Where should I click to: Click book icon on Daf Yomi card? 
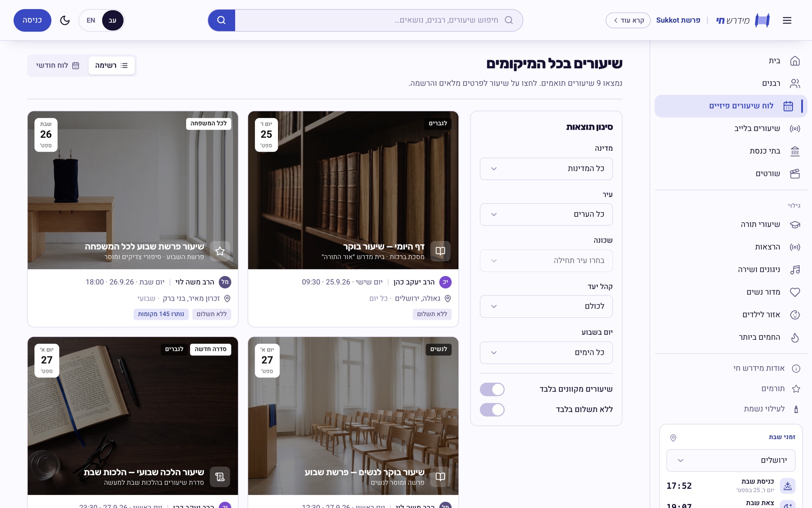coord(441,251)
